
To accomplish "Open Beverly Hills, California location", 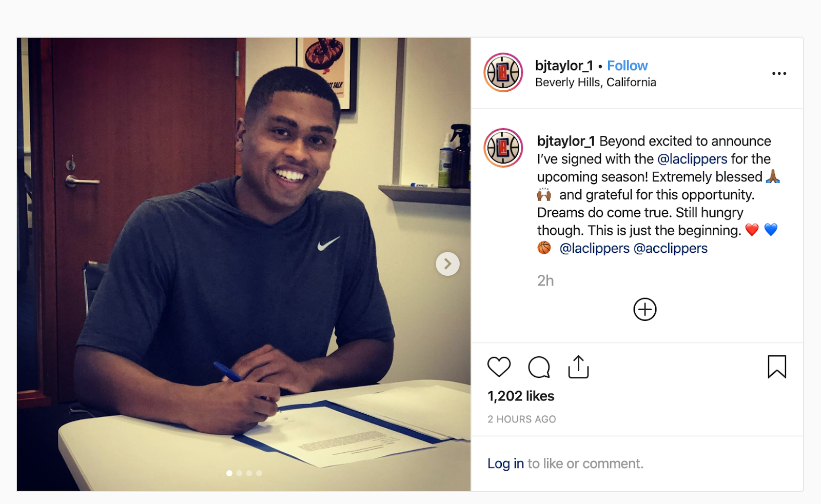I will click(595, 83).
